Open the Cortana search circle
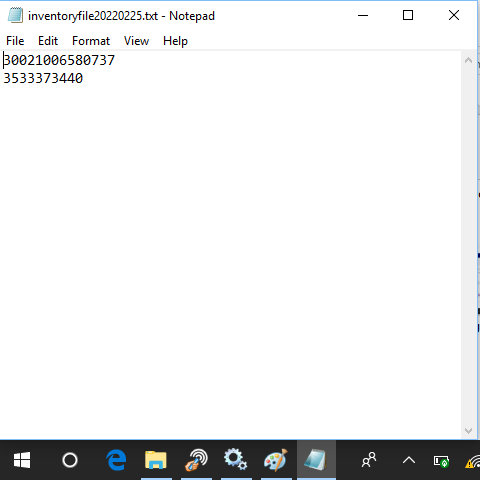Viewport: 480px width, 480px height. point(70,460)
